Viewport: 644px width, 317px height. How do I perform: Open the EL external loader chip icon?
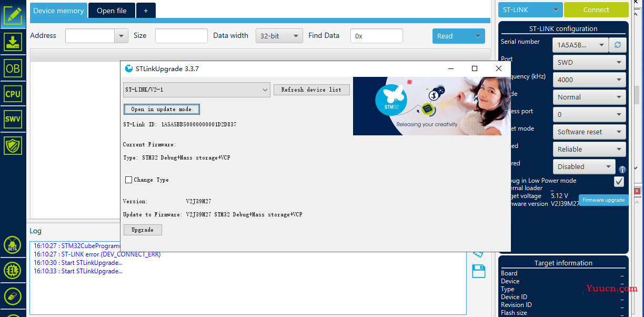[13, 271]
